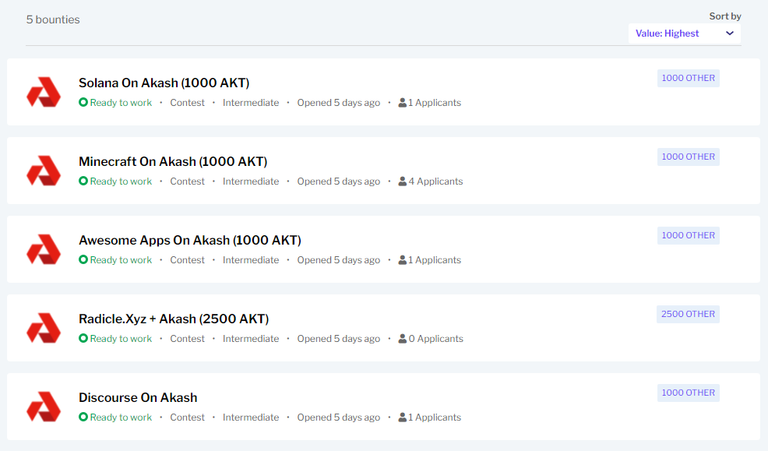This screenshot has width=768, height=451.
Task: Click "Opened 5 days ago" in Awesome Apps row
Action: pyautogui.click(x=338, y=260)
